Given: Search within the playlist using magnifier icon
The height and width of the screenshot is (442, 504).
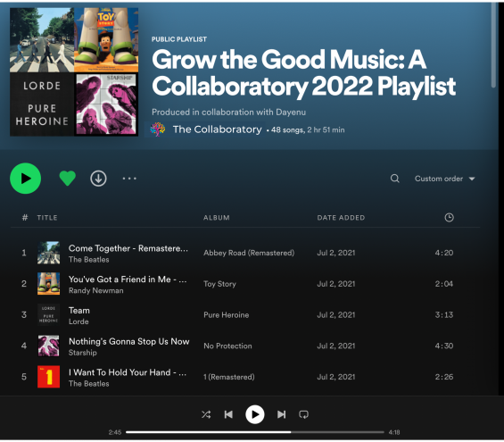Looking at the screenshot, I should coord(395,179).
